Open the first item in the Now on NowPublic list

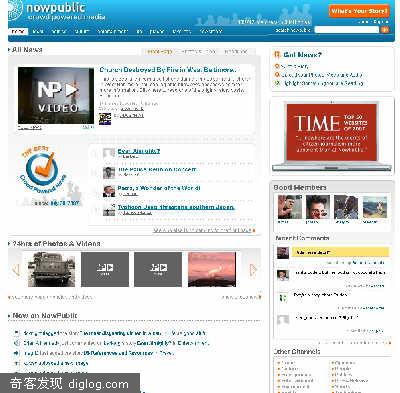[x=115, y=333]
